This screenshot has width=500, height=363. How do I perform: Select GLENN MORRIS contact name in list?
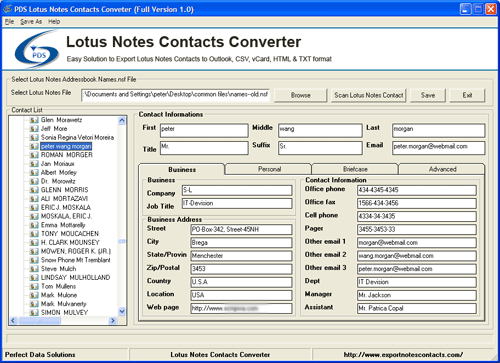(x=65, y=190)
